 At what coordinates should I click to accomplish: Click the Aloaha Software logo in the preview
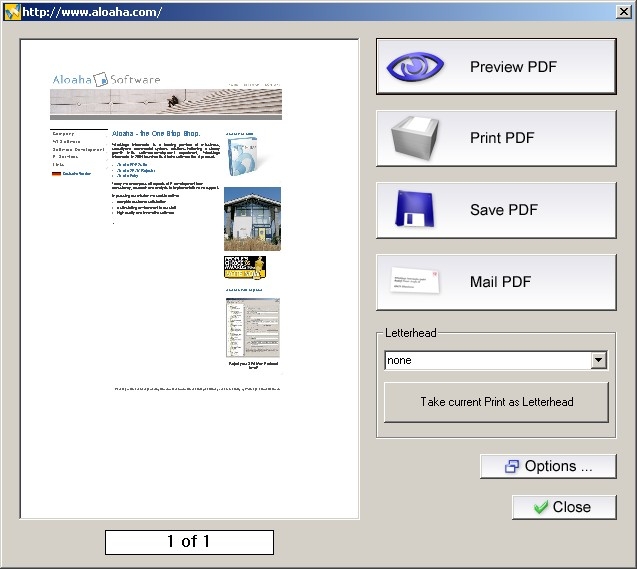[106, 79]
